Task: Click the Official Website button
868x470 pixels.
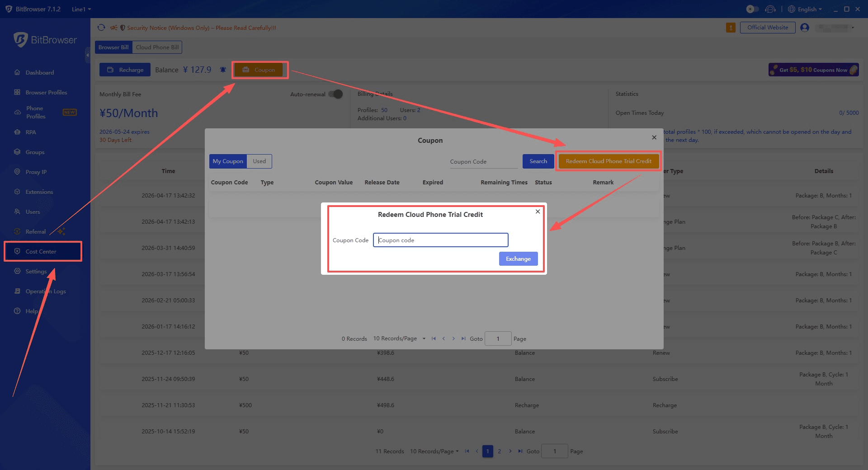Action: [768, 28]
